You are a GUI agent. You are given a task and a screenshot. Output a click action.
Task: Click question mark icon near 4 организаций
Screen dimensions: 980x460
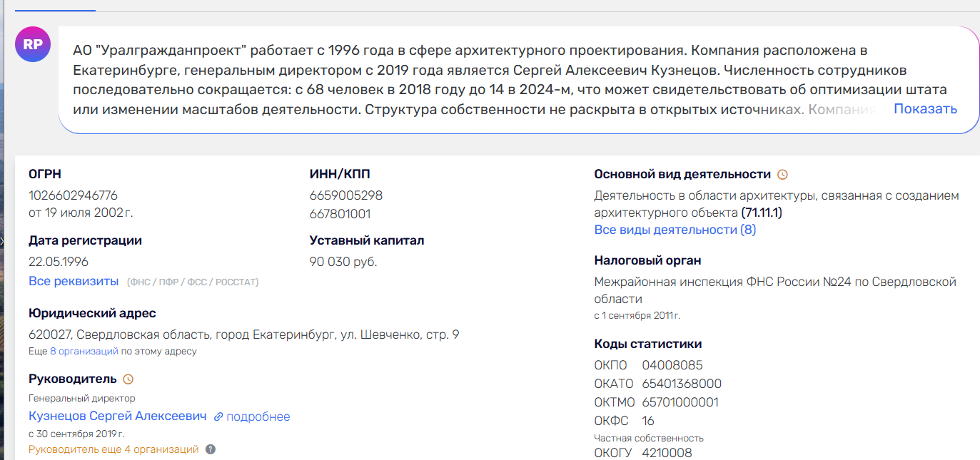coord(211,449)
